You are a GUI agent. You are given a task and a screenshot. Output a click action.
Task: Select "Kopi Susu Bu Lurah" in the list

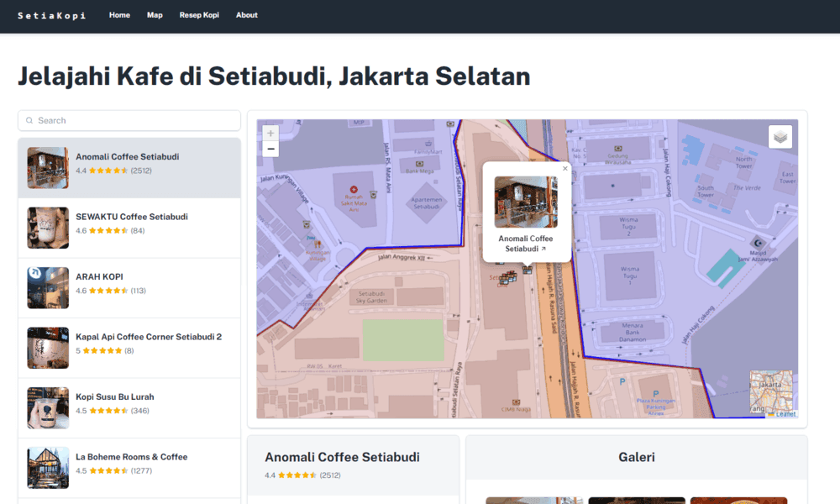114,396
